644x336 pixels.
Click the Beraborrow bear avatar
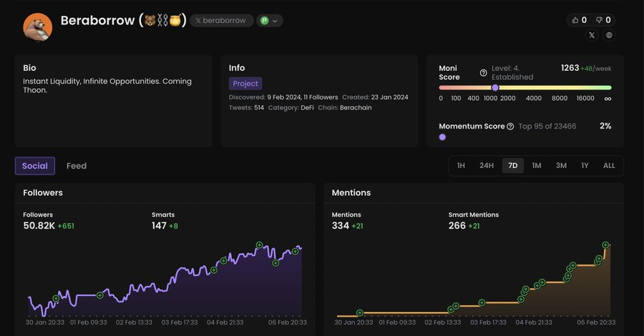coord(37,26)
